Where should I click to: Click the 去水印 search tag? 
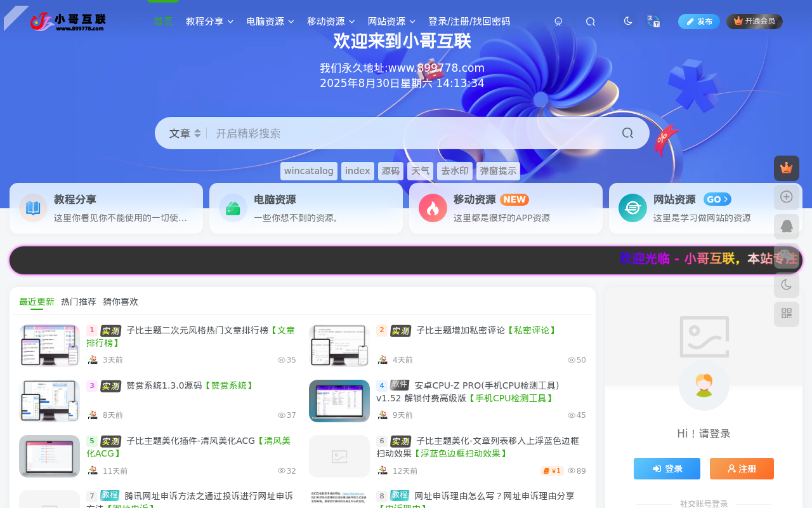pos(455,171)
